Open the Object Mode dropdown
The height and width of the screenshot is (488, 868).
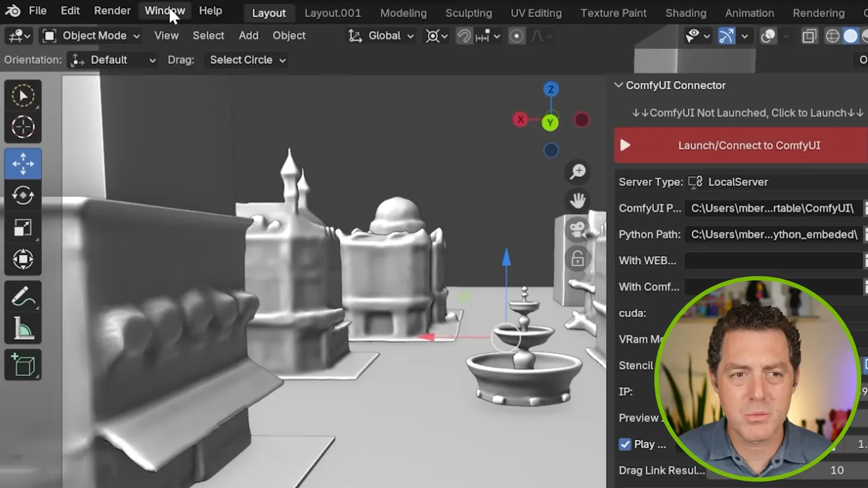point(91,36)
